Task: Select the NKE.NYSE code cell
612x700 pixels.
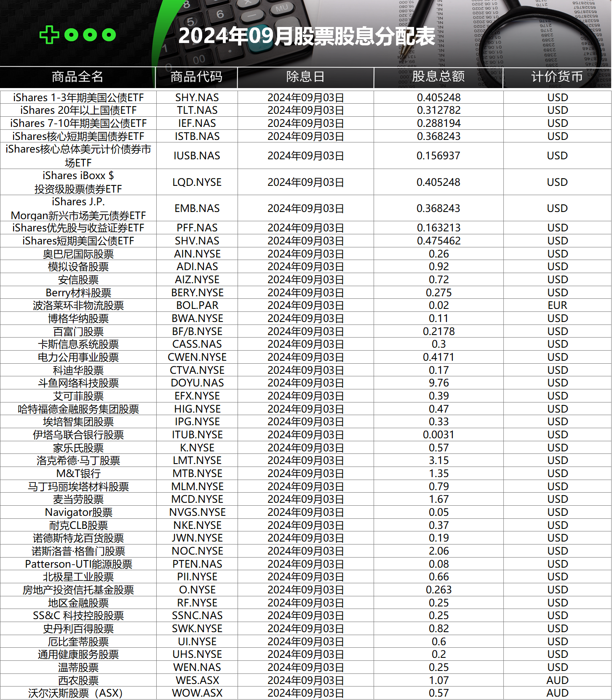Action: 197,526
